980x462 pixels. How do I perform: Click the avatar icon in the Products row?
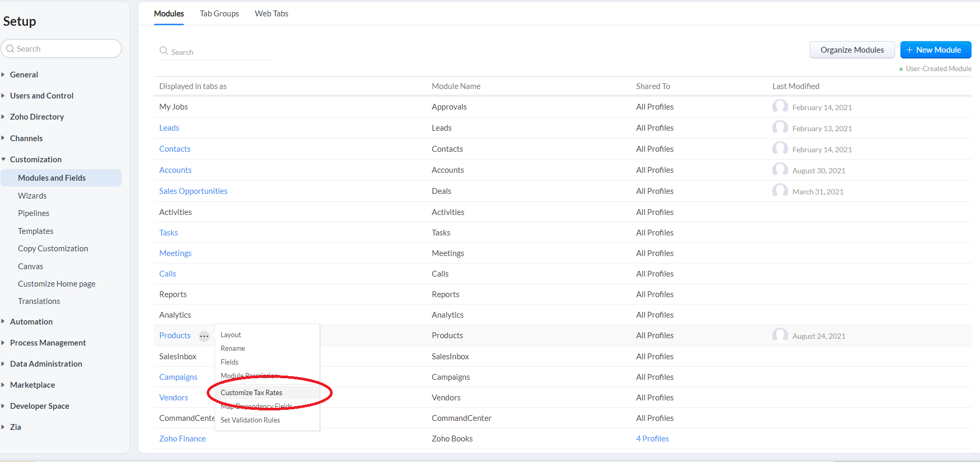pos(780,336)
